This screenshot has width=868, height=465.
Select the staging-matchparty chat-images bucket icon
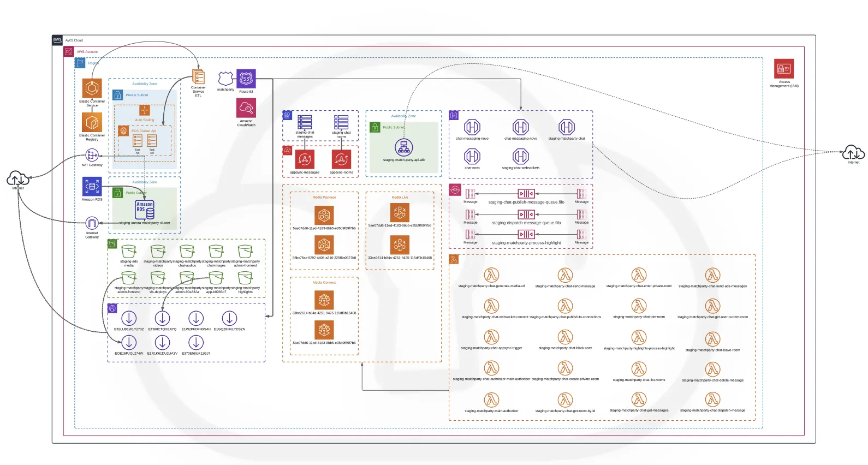coord(216,252)
